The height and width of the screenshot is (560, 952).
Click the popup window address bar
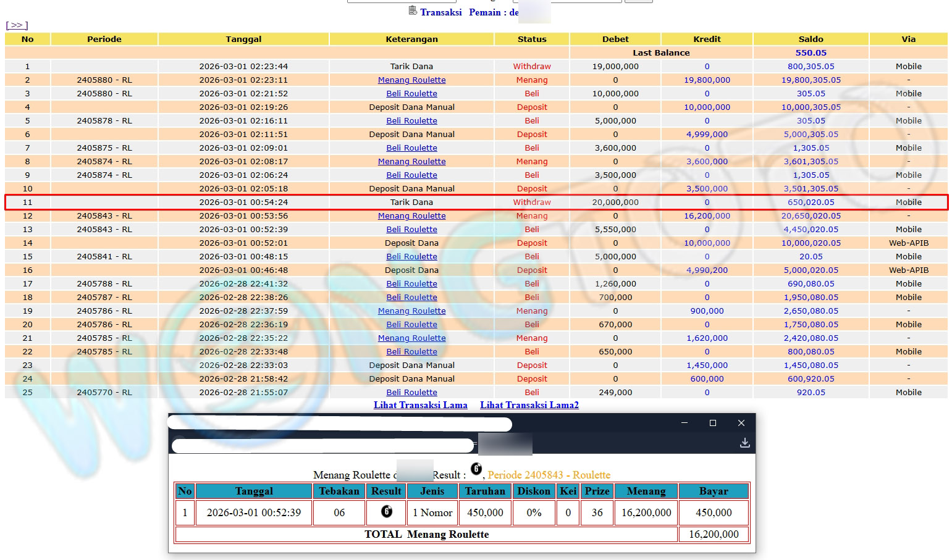[x=322, y=445]
